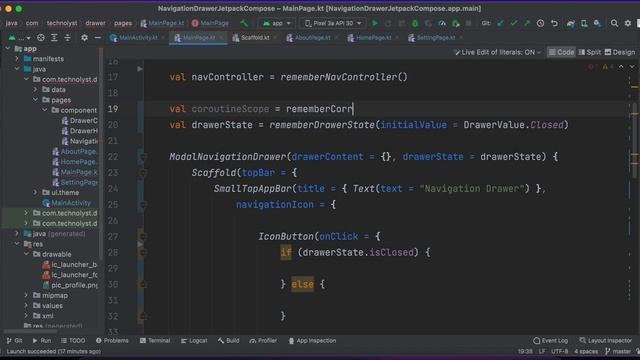Click Sync Project with Gradle Files icon
The image size is (640, 360).
(571, 23)
